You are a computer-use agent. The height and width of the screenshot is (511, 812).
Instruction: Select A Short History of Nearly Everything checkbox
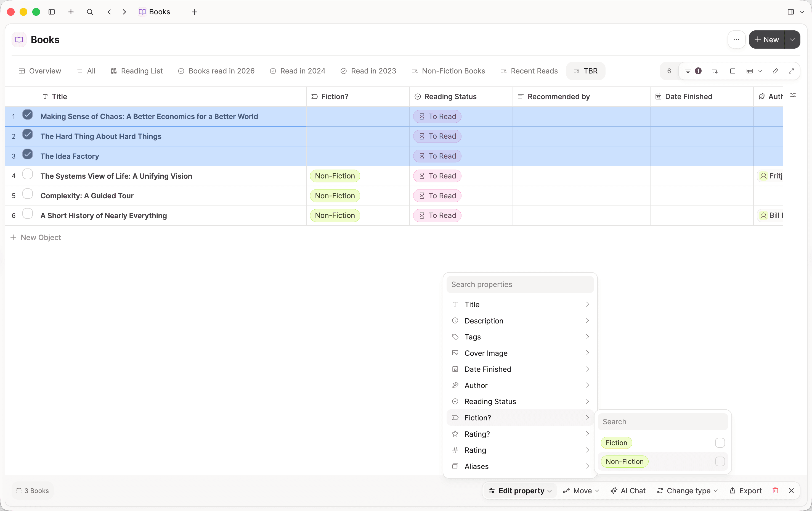(27, 214)
